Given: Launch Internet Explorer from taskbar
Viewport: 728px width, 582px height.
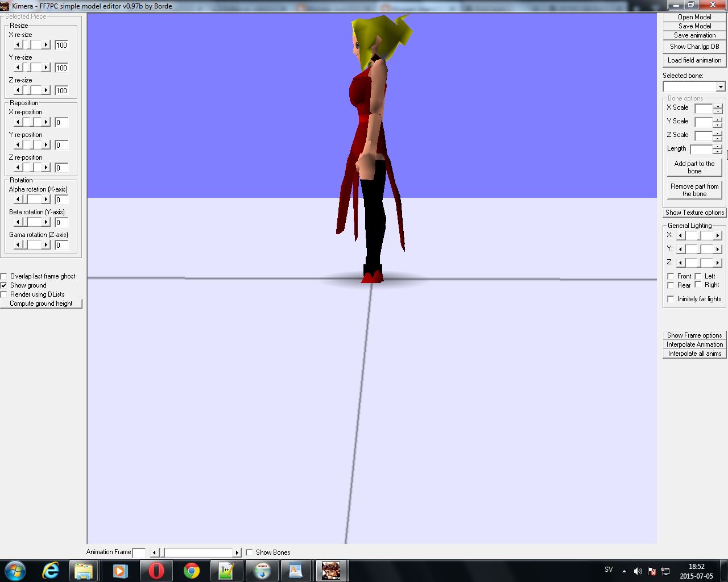Looking at the screenshot, I should 51,570.
